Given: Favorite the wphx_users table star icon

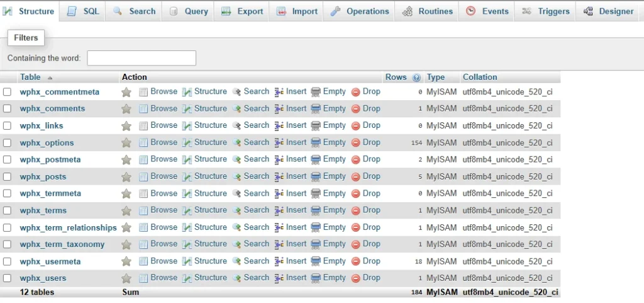Looking at the screenshot, I should [x=126, y=278].
